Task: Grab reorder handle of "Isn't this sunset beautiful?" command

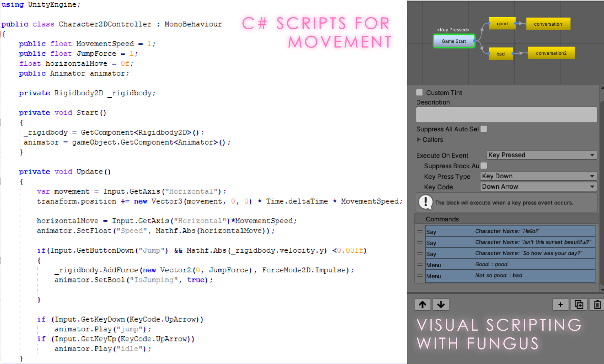Action: pyautogui.click(x=420, y=242)
